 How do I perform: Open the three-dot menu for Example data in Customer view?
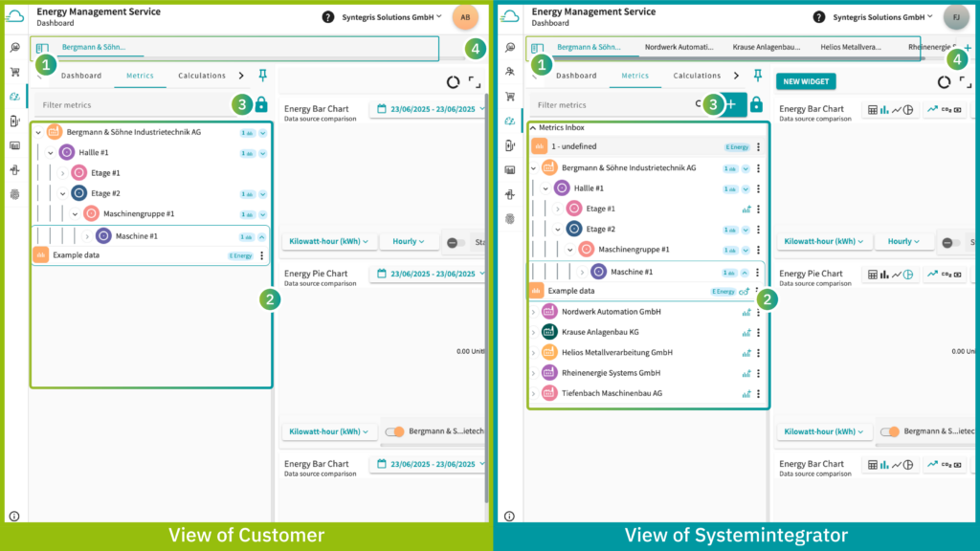pos(262,255)
